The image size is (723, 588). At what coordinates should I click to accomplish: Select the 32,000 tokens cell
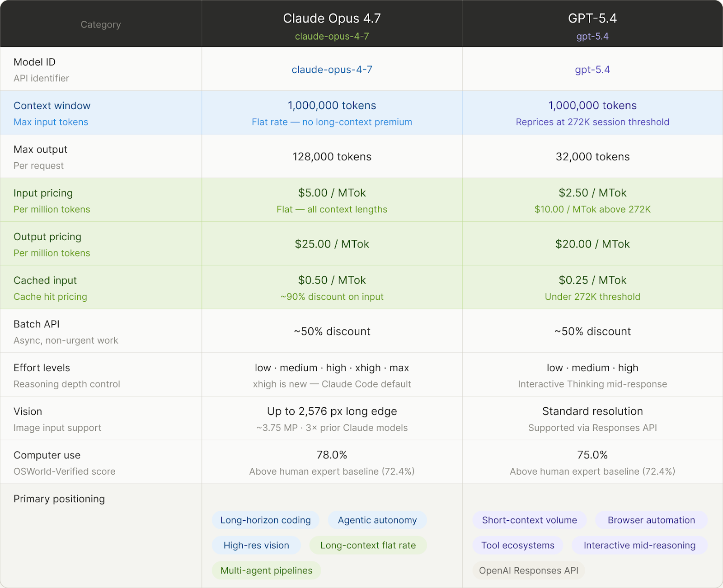pos(592,157)
